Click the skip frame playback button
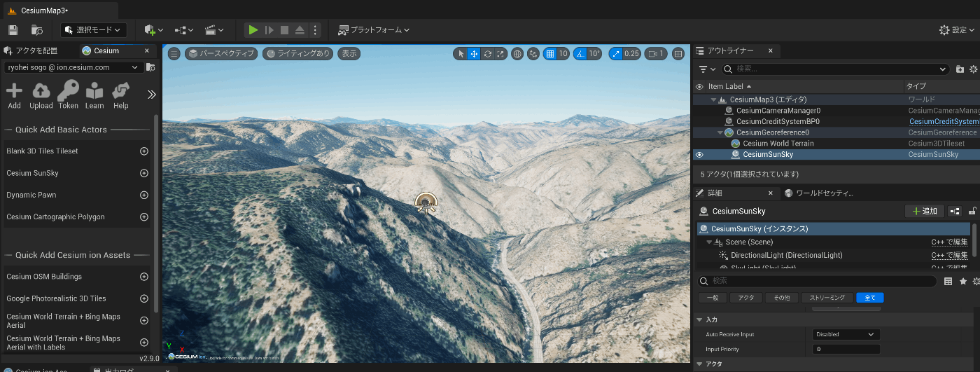Viewport: 980px width, 372px height. click(269, 30)
